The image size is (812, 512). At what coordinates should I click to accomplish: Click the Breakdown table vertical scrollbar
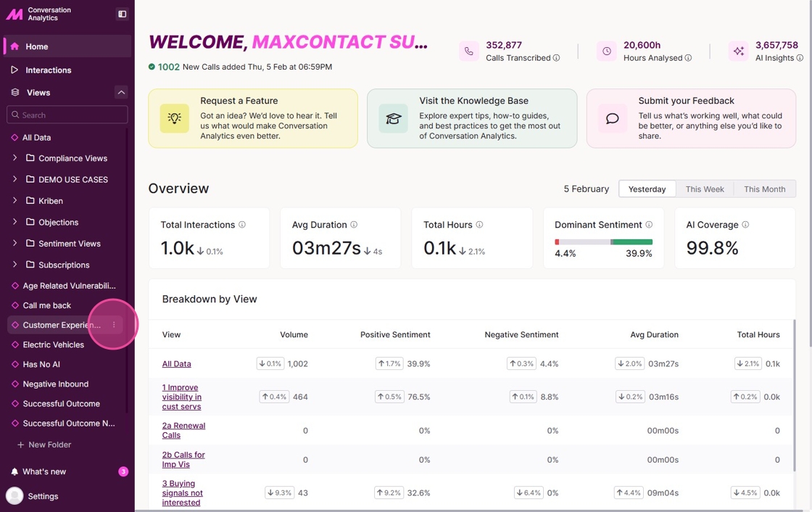[795, 395]
